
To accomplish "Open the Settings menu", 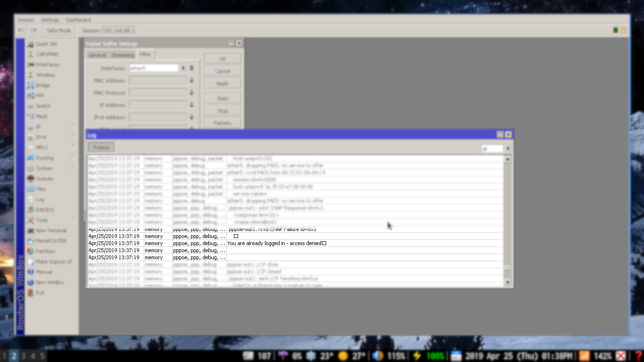I will (x=50, y=20).
